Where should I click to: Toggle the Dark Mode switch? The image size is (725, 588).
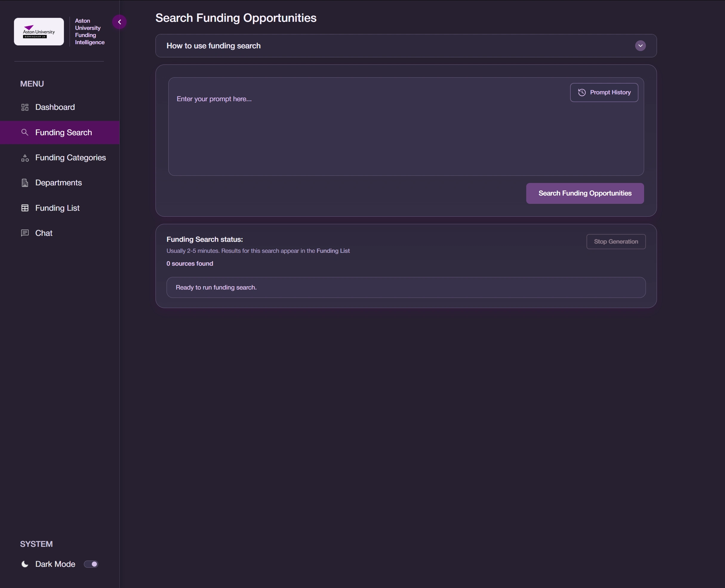(91, 564)
